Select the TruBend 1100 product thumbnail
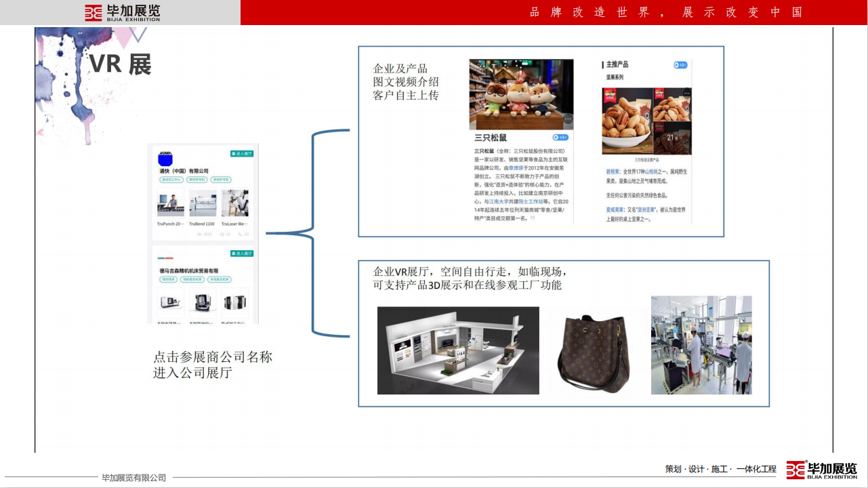Screen dimensions: 868x488 [203, 203]
